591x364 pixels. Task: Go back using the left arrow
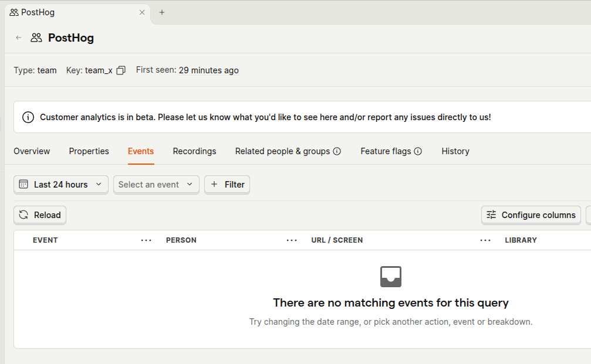tap(18, 38)
